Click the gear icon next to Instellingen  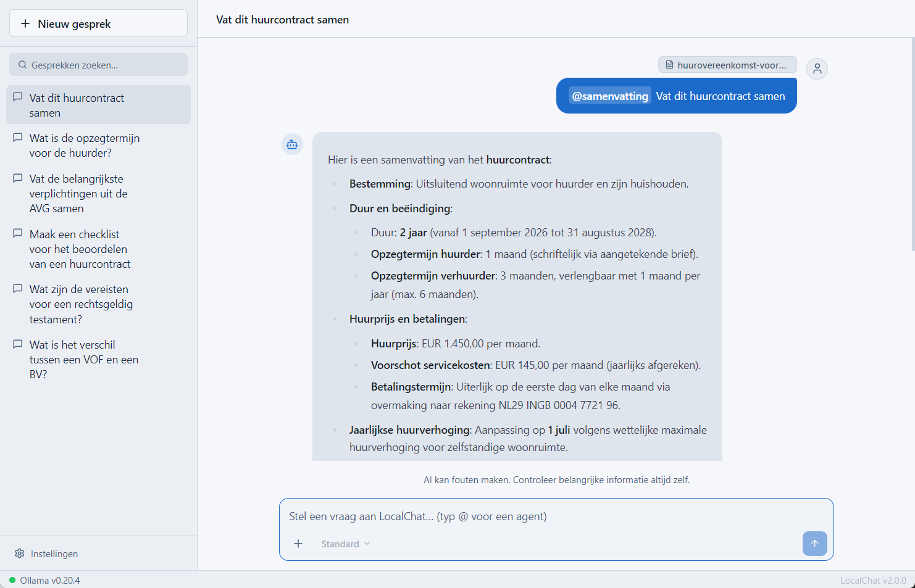[x=20, y=553]
